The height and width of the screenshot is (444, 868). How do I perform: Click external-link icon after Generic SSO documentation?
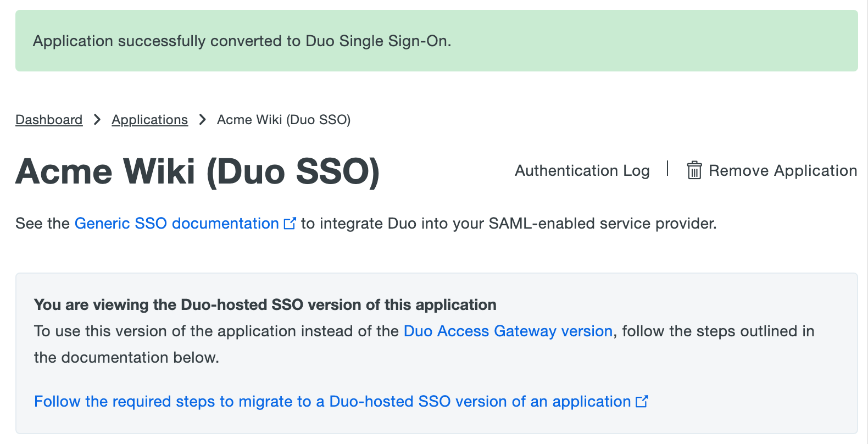[x=290, y=223]
